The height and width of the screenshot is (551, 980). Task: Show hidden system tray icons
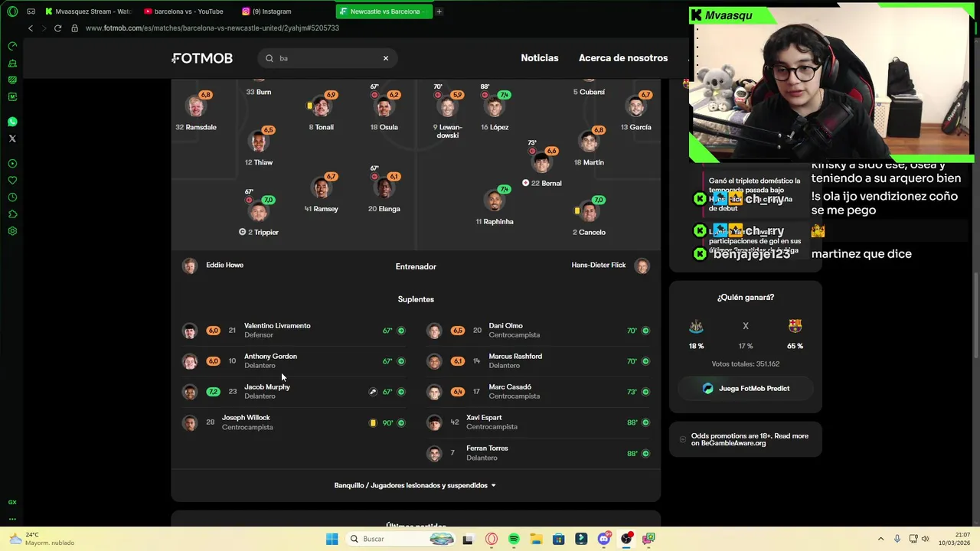(880, 539)
